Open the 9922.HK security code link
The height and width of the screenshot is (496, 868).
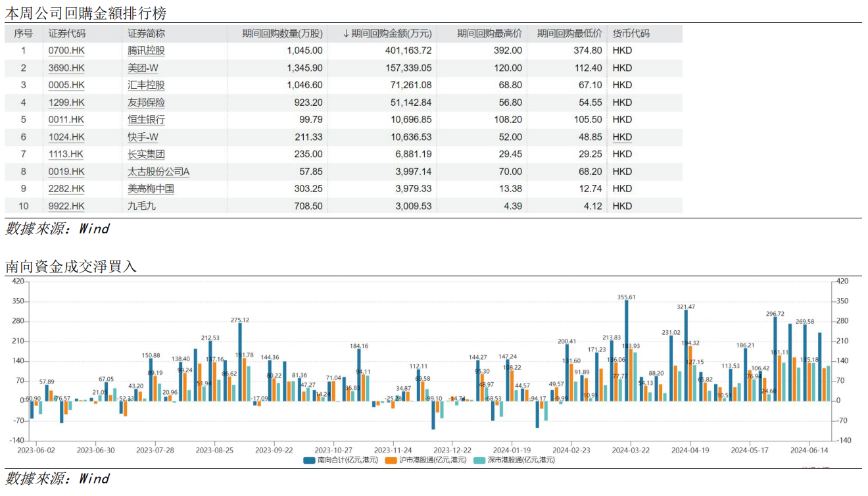click(x=66, y=206)
